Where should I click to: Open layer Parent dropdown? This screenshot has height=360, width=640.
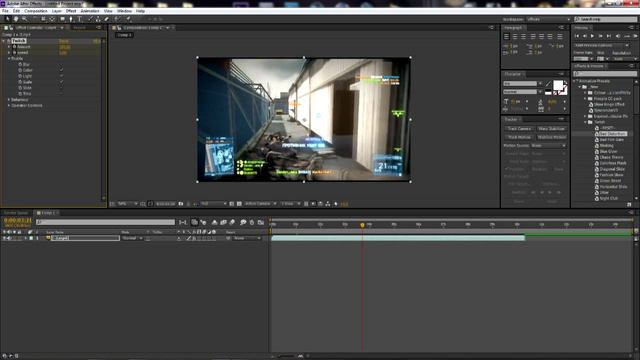tap(247, 238)
